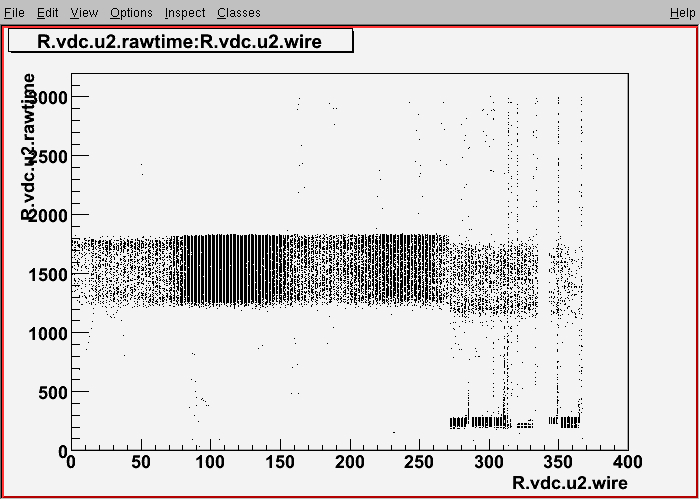Click the y-axis label 1000
This screenshot has height=500, width=700.
pos(48,333)
